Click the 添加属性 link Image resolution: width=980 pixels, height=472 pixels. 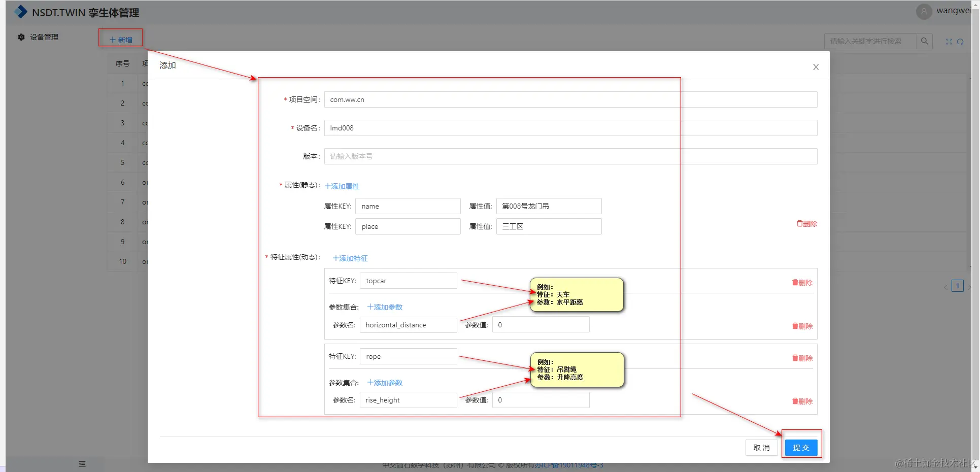point(342,186)
